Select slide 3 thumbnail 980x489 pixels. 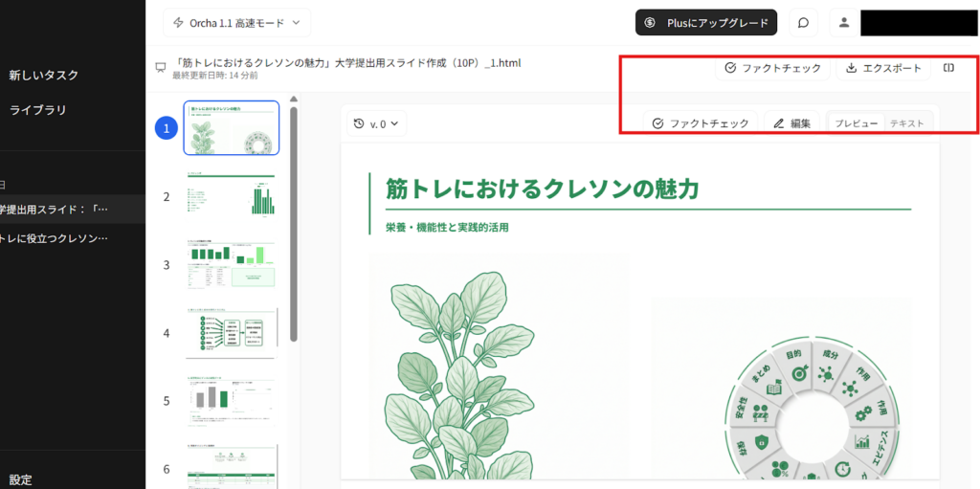(x=232, y=265)
